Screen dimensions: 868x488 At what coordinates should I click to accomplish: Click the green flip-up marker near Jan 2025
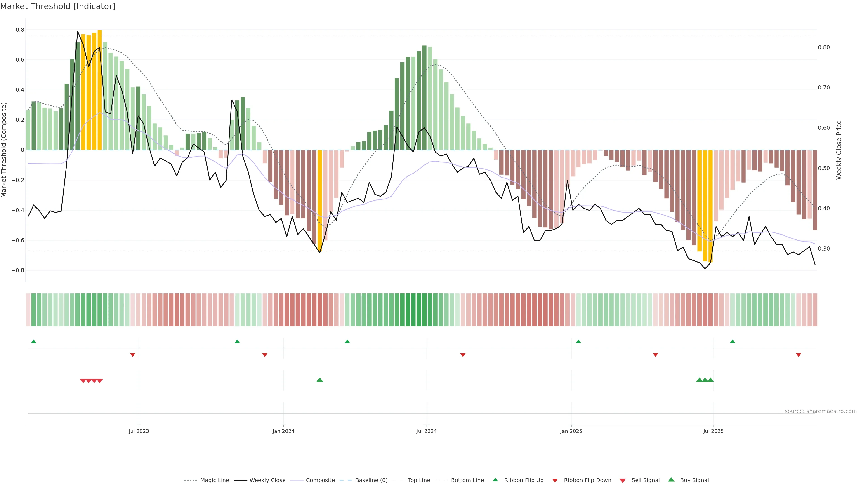[579, 342]
